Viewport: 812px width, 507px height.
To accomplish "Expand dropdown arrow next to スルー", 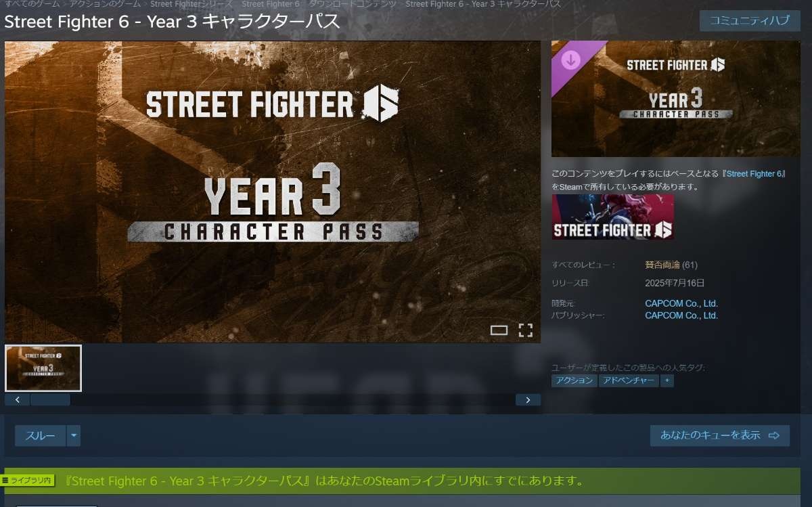I will point(73,436).
